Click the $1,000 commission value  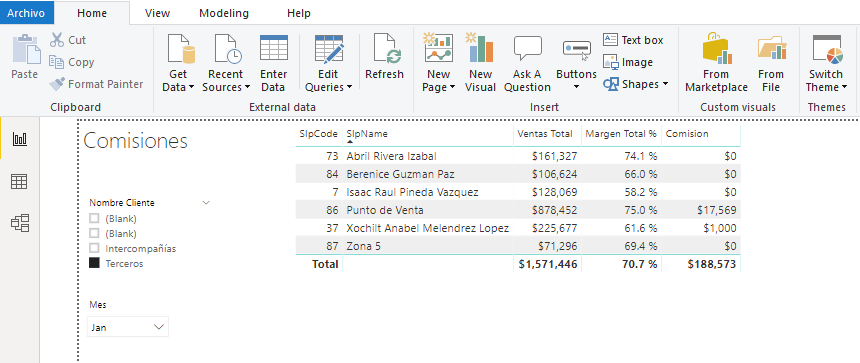(x=720, y=228)
